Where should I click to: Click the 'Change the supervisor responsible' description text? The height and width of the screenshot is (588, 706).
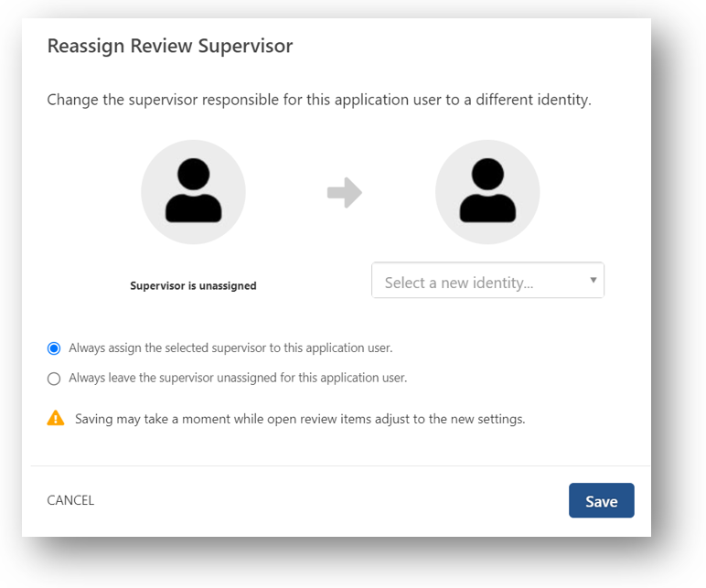tap(319, 99)
